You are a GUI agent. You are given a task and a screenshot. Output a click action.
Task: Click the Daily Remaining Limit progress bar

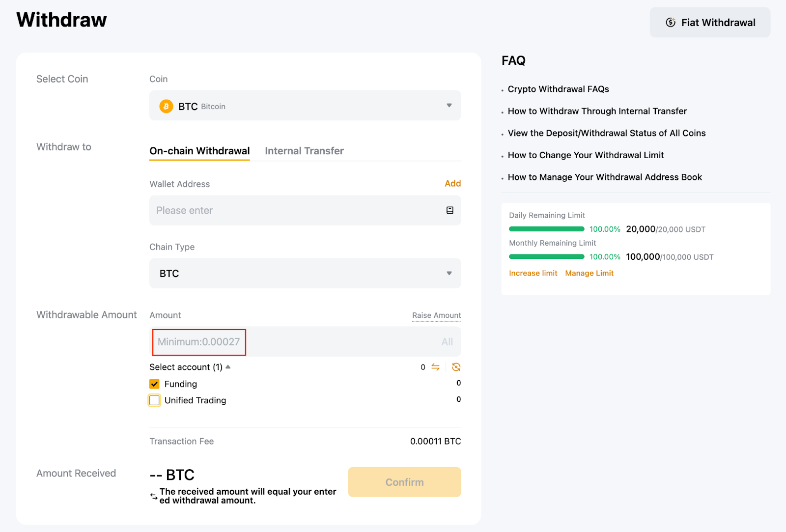[546, 229]
